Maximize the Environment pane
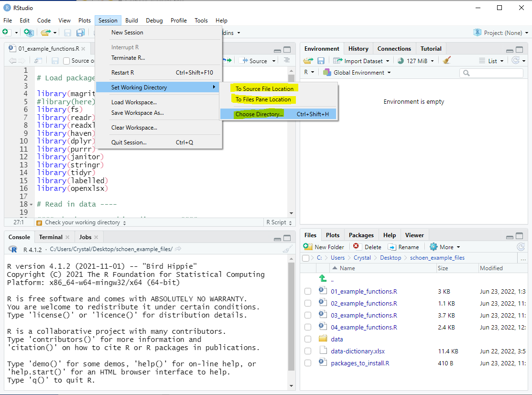 click(520, 50)
